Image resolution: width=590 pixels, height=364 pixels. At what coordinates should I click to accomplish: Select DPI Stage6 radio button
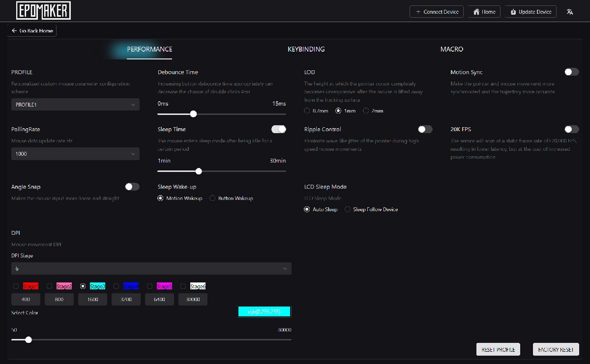tap(183, 286)
